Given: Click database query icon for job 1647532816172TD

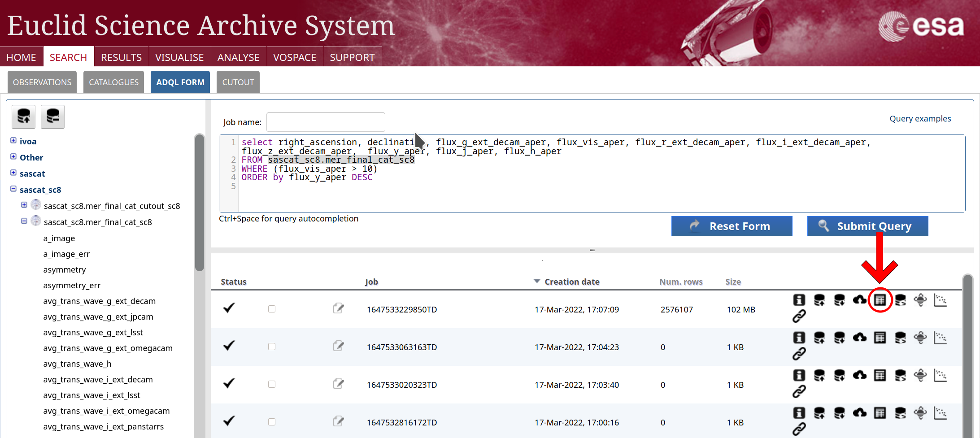Looking at the screenshot, I should 900,413.
